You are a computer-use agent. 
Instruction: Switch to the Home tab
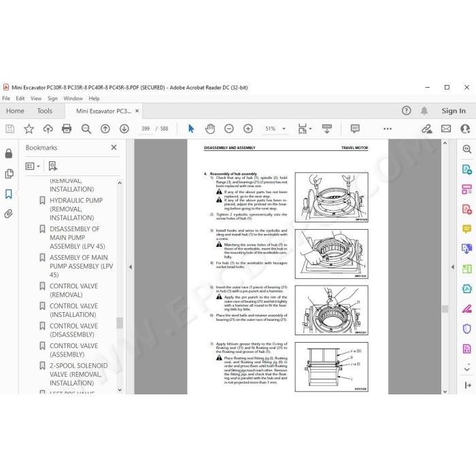[15, 111]
